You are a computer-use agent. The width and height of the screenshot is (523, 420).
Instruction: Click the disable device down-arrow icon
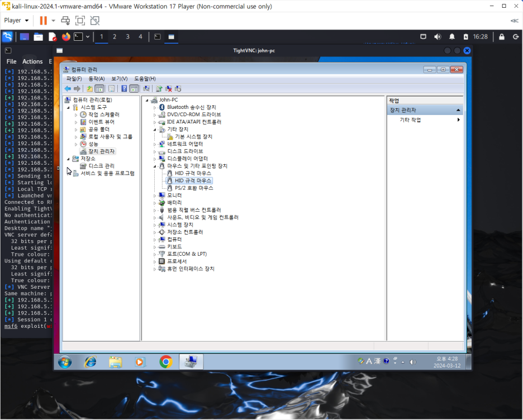pyautogui.click(x=178, y=89)
